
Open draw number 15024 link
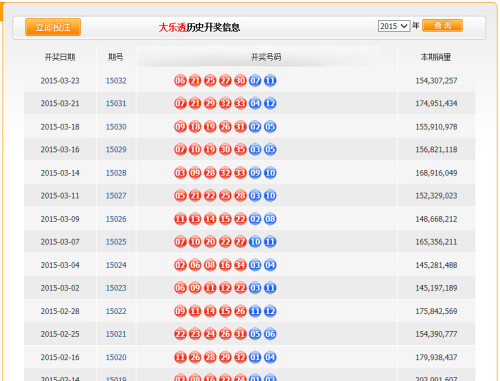point(116,265)
